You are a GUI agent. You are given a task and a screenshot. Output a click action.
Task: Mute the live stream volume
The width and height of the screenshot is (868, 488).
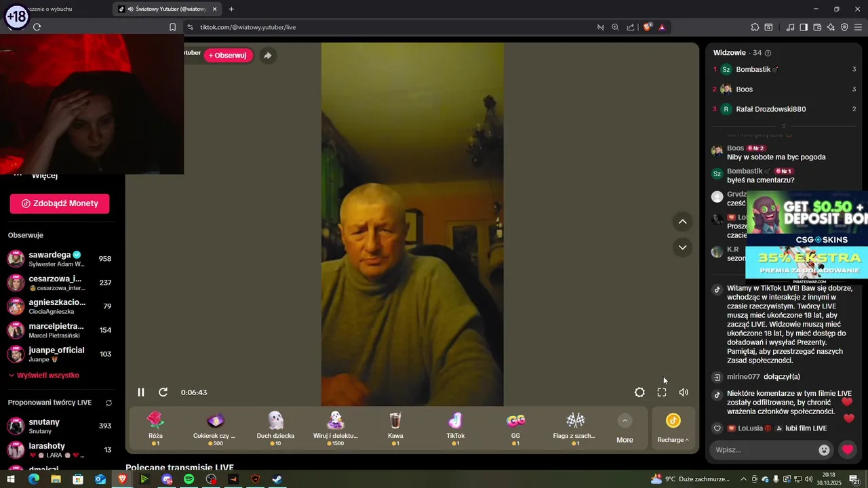(x=684, y=392)
